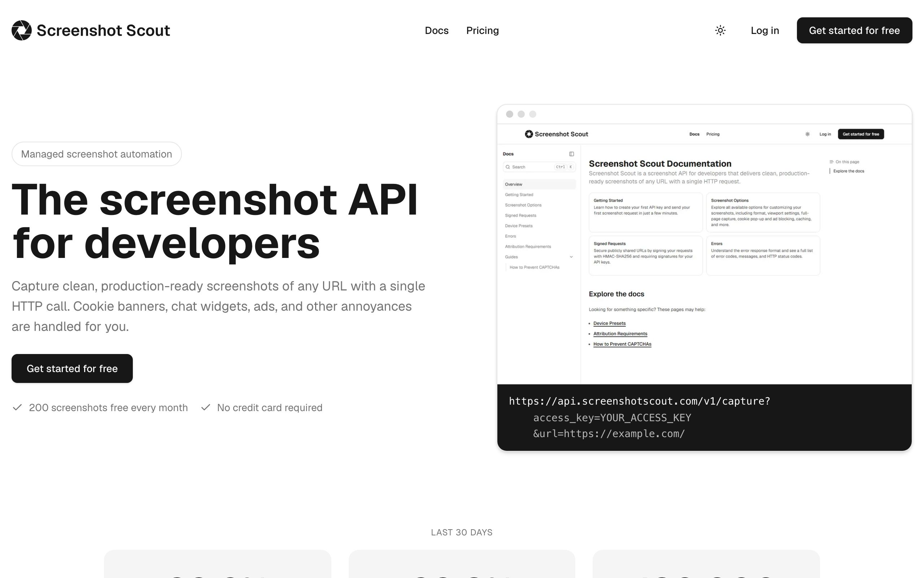Select Attribution Requirements in preview sidebar

(528, 246)
